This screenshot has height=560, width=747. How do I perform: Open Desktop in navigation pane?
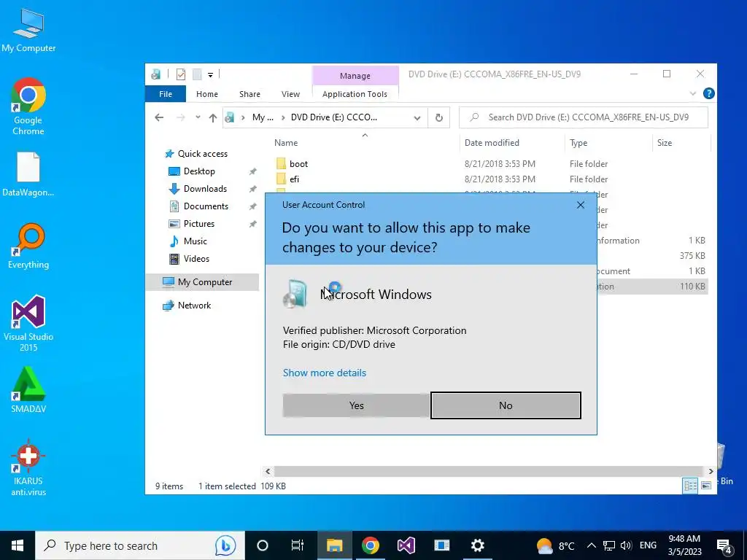coord(199,171)
